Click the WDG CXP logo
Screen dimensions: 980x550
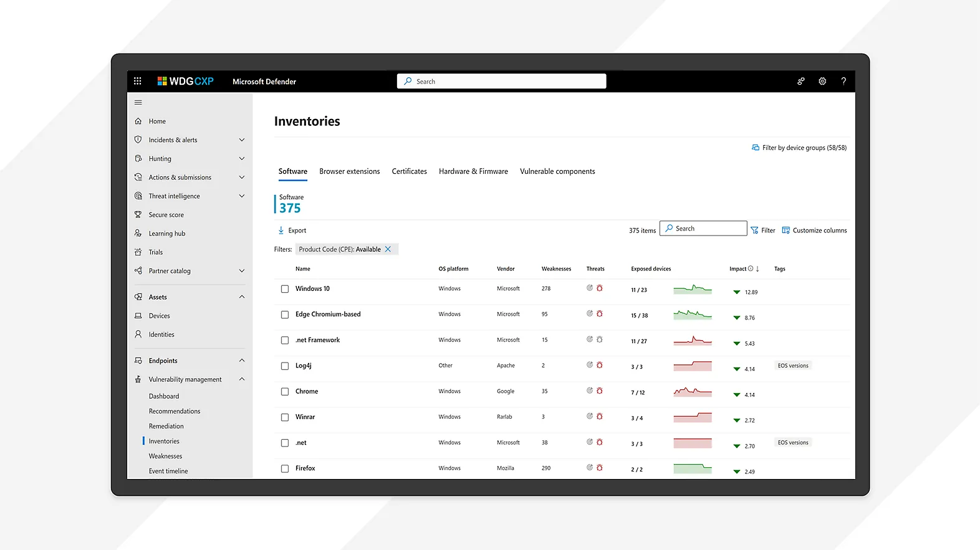185,81
